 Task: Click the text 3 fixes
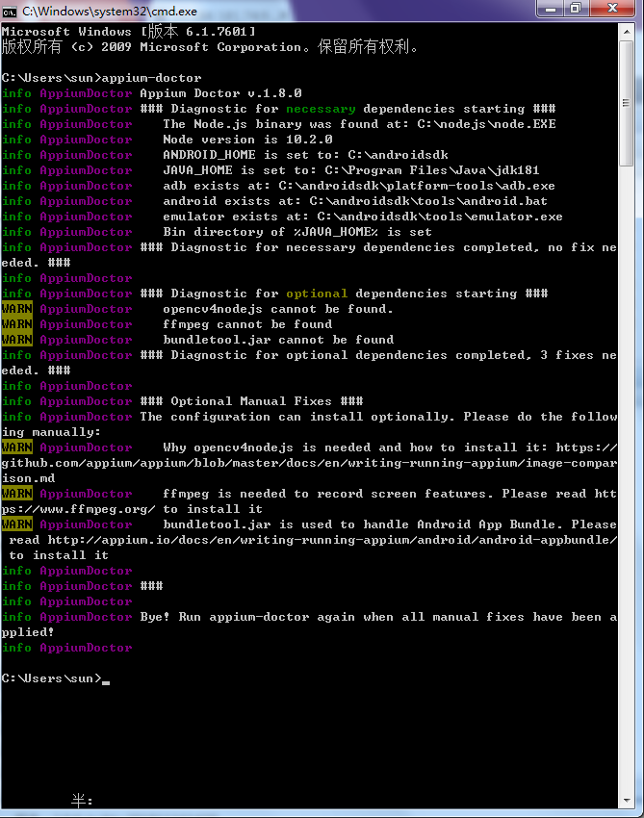(567, 355)
